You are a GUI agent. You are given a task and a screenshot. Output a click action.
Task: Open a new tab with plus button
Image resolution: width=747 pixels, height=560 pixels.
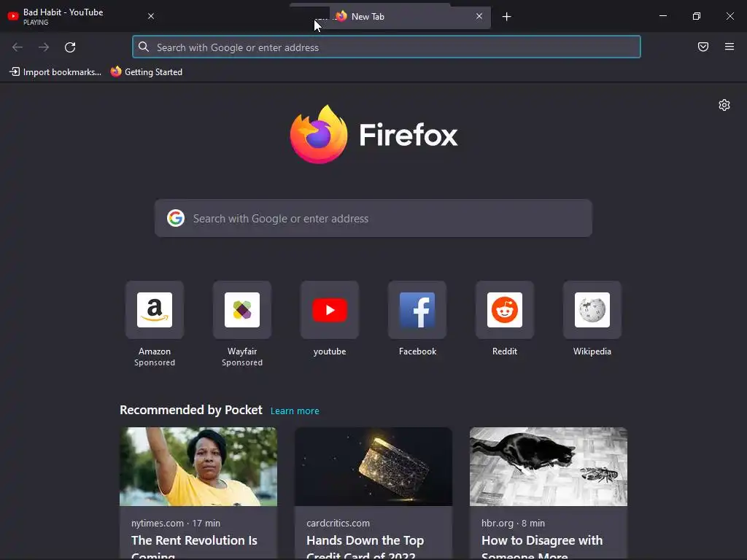click(506, 17)
